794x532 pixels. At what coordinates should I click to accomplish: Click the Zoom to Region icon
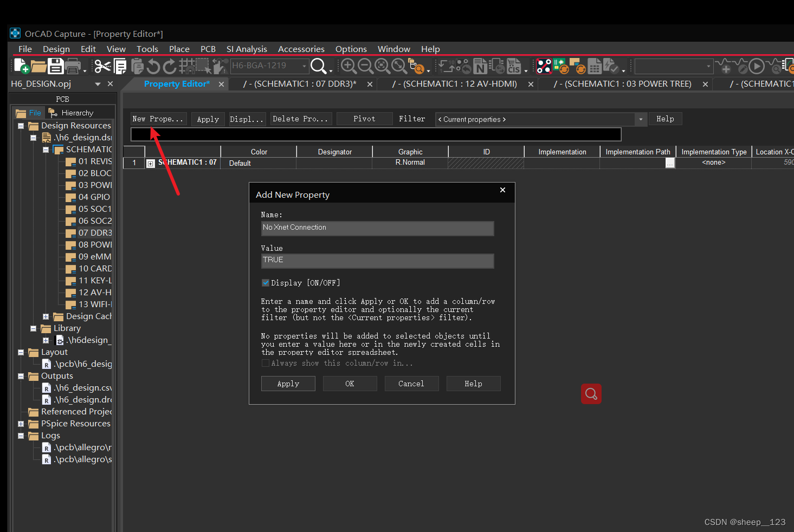point(382,66)
